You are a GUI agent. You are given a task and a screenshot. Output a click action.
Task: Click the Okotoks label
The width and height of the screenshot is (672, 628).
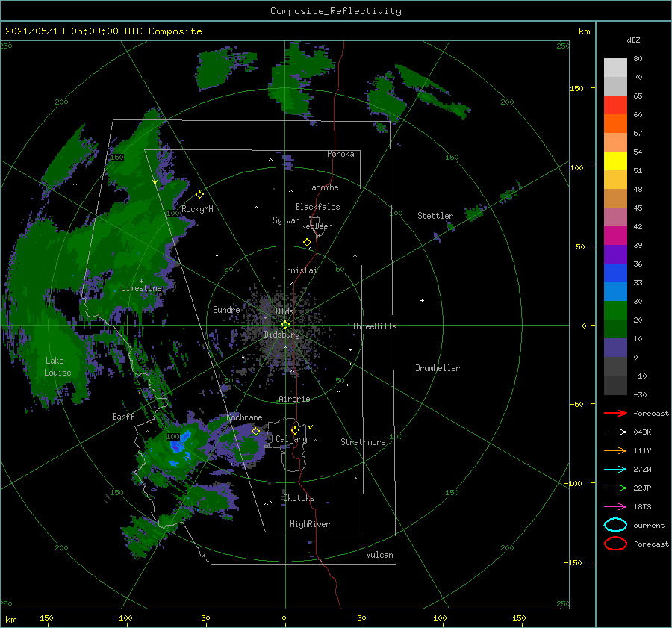click(299, 498)
